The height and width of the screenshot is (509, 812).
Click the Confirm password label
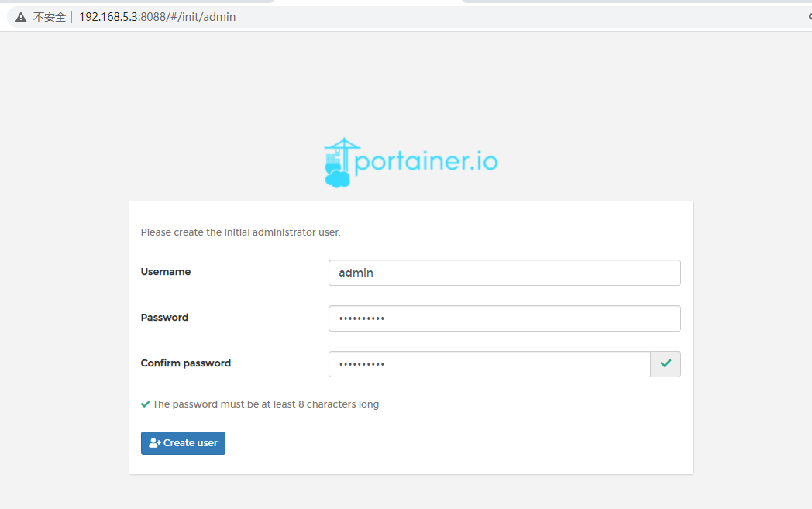point(185,363)
